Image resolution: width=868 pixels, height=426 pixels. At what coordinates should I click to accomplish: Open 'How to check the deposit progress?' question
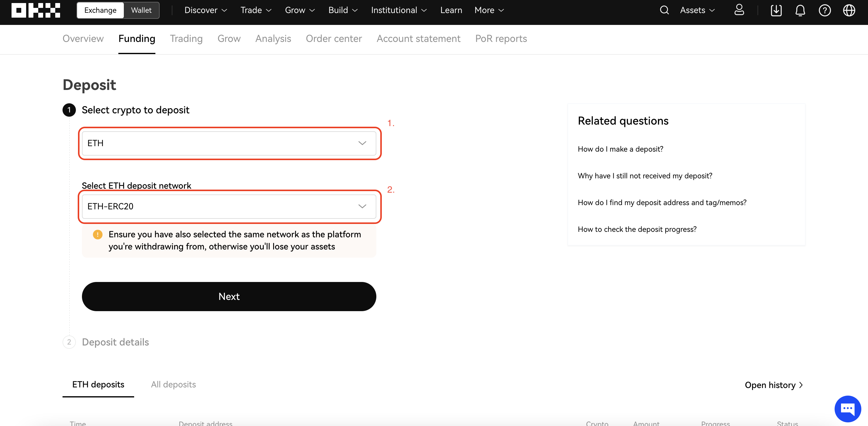(x=637, y=229)
